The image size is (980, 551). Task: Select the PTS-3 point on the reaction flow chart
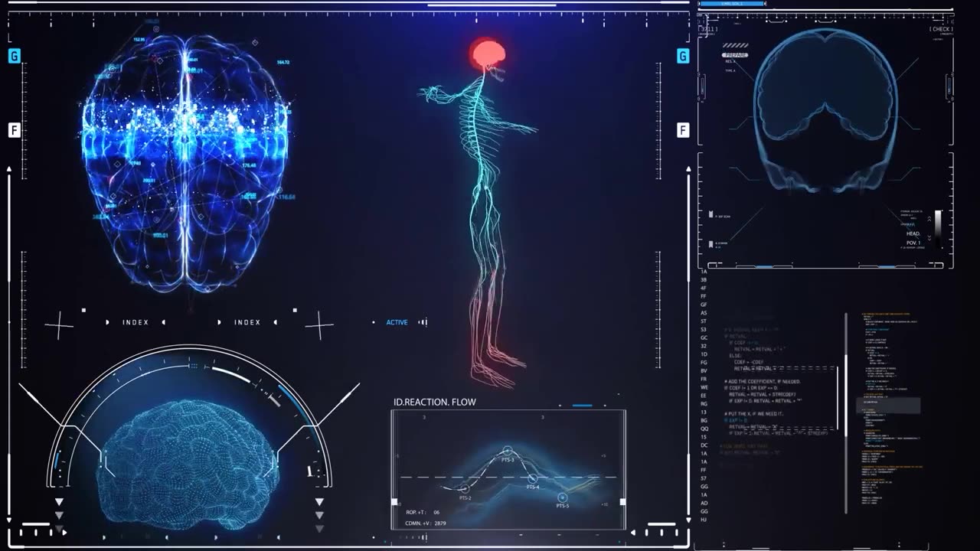(x=508, y=452)
